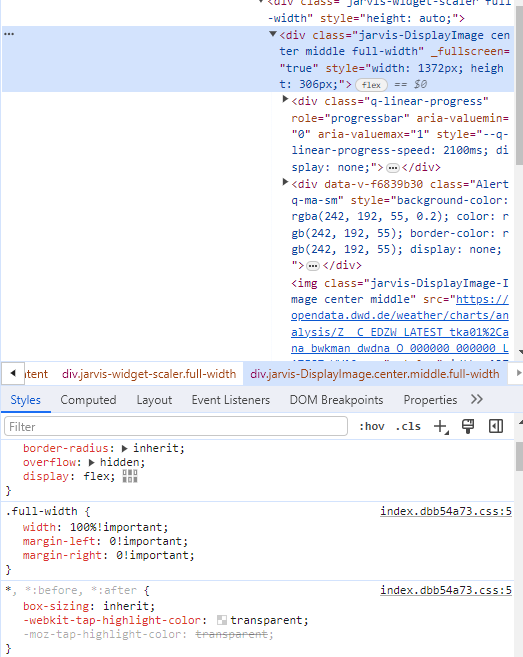Switch to the Layout tab
The height and width of the screenshot is (657, 523).
[154, 400]
